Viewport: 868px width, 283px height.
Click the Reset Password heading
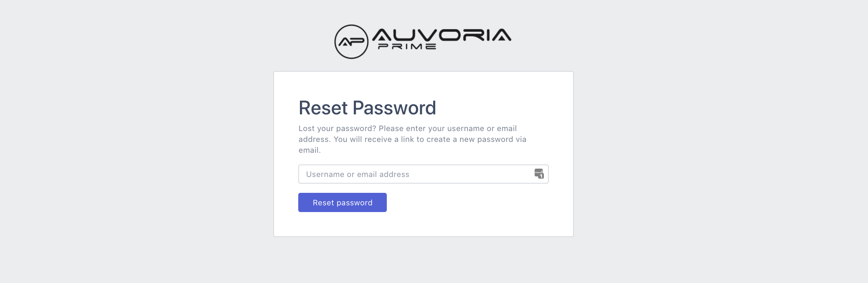(367, 108)
